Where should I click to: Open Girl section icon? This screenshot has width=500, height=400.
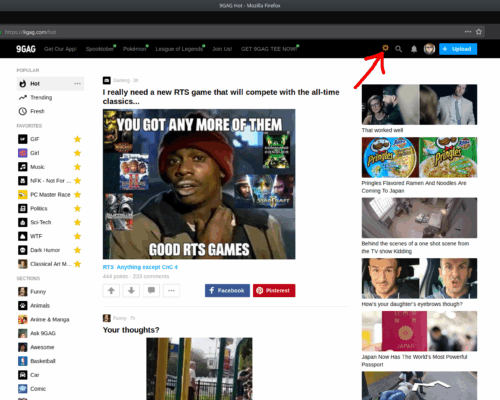[22, 153]
